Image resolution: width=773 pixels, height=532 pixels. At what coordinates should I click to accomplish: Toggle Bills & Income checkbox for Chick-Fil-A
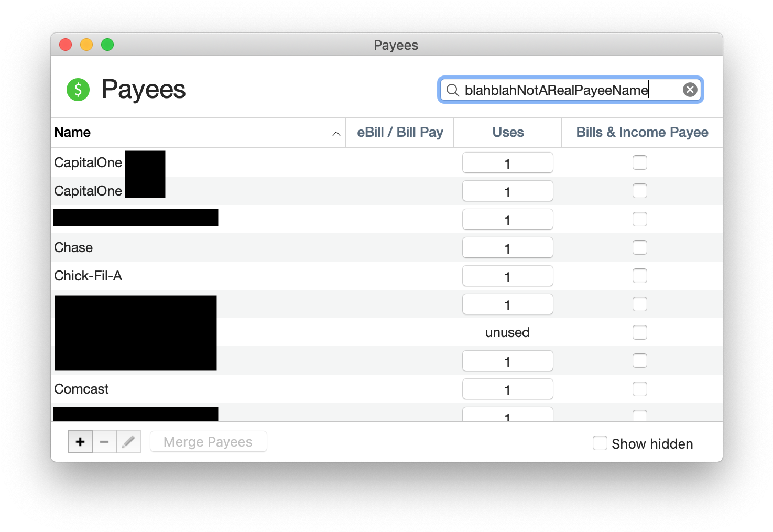(640, 276)
